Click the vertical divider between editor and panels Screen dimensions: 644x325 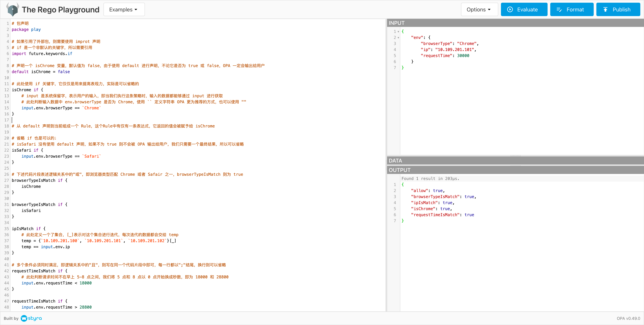click(386, 165)
